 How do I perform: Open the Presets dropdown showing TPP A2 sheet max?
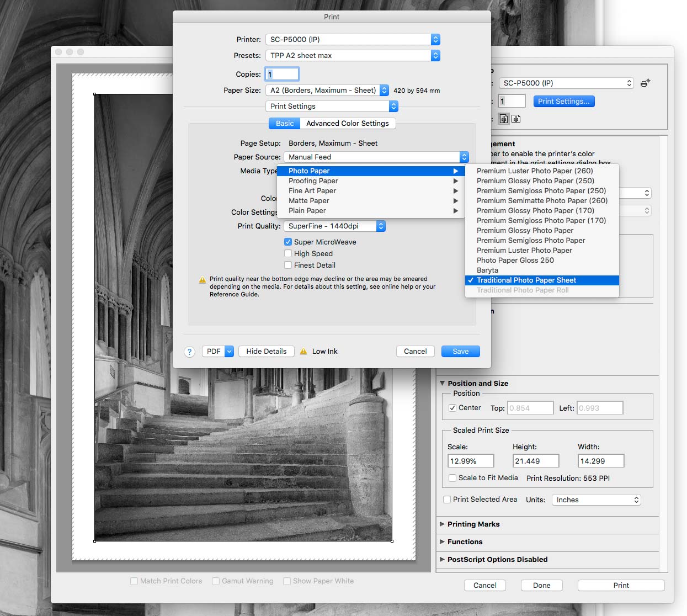[353, 56]
